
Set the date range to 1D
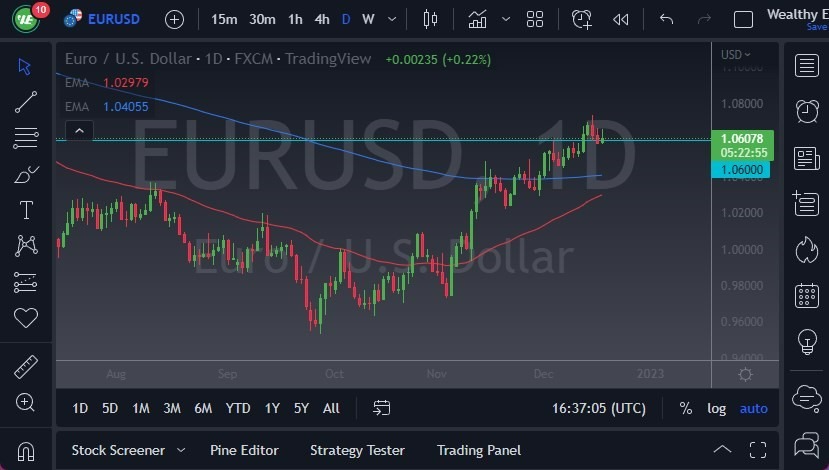[x=80, y=408]
